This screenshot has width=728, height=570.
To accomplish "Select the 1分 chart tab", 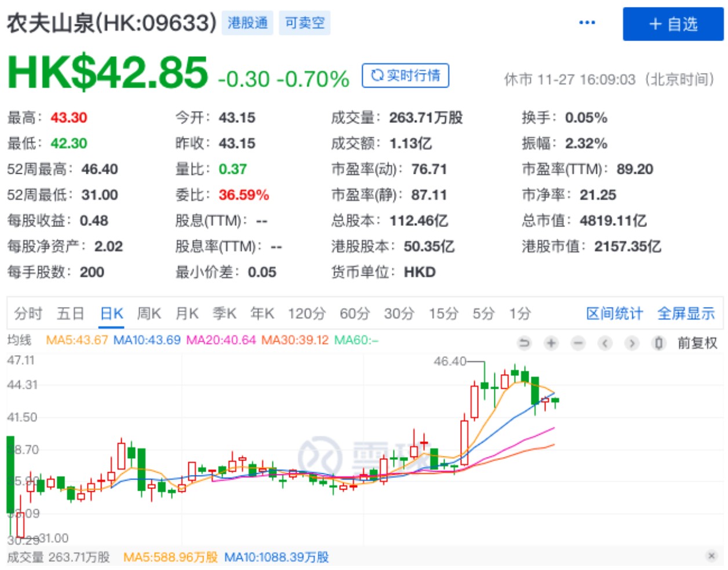I will (x=520, y=314).
